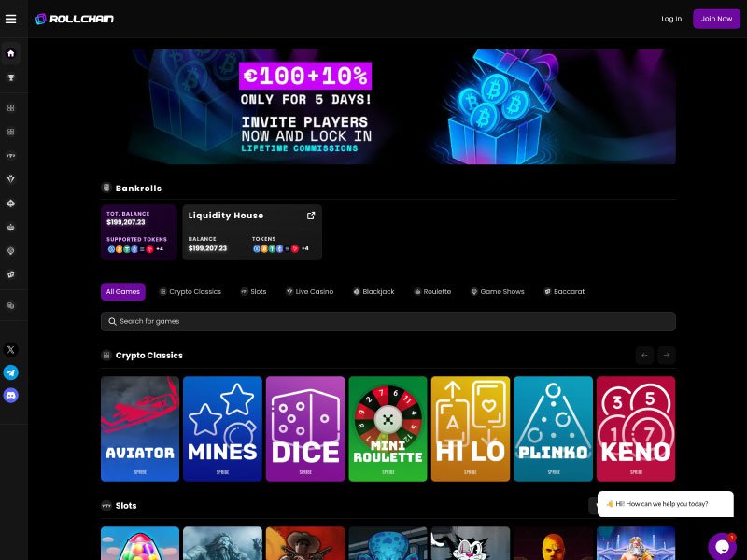Image resolution: width=747 pixels, height=560 pixels.
Task: Click the Liquidity House balance $199,207.23
Action: coord(207,248)
